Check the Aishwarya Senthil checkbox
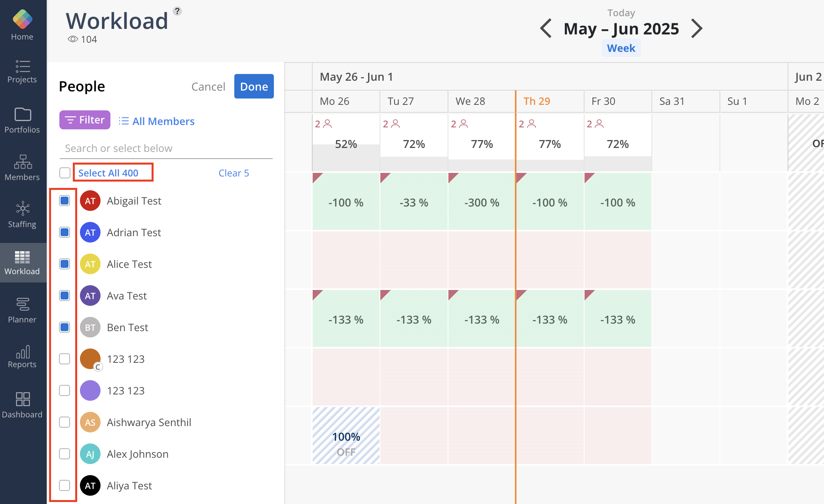This screenshot has height=504, width=824. click(x=65, y=422)
